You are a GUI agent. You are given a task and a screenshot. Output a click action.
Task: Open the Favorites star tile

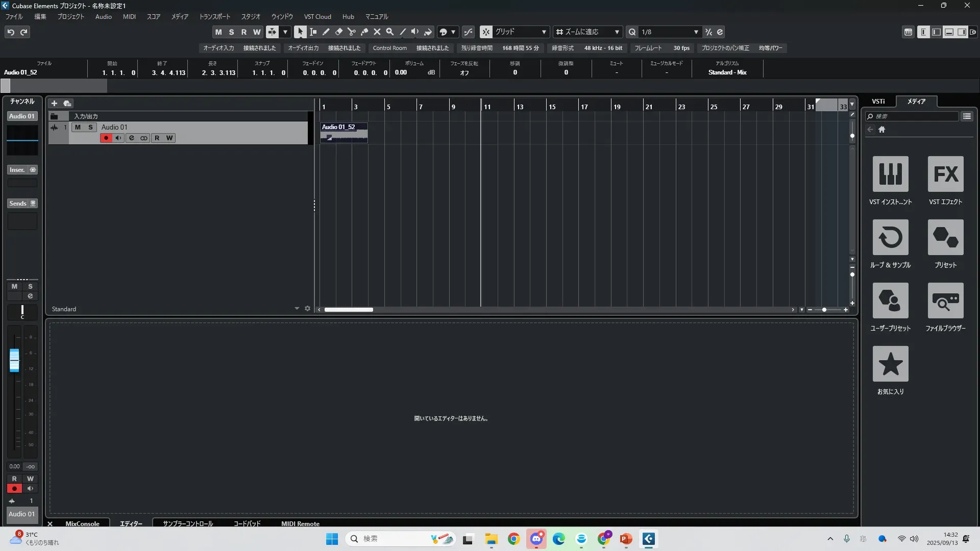(890, 364)
